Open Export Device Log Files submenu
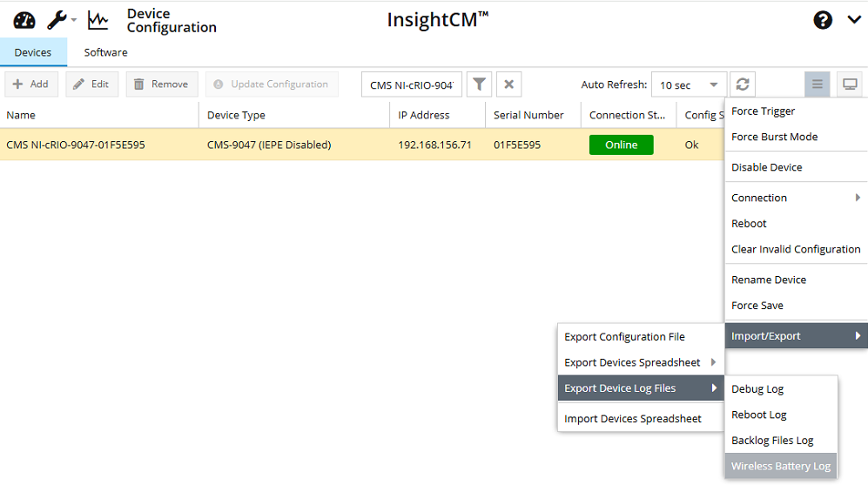The width and height of the screenshot is (868, 499). (641, 388)
